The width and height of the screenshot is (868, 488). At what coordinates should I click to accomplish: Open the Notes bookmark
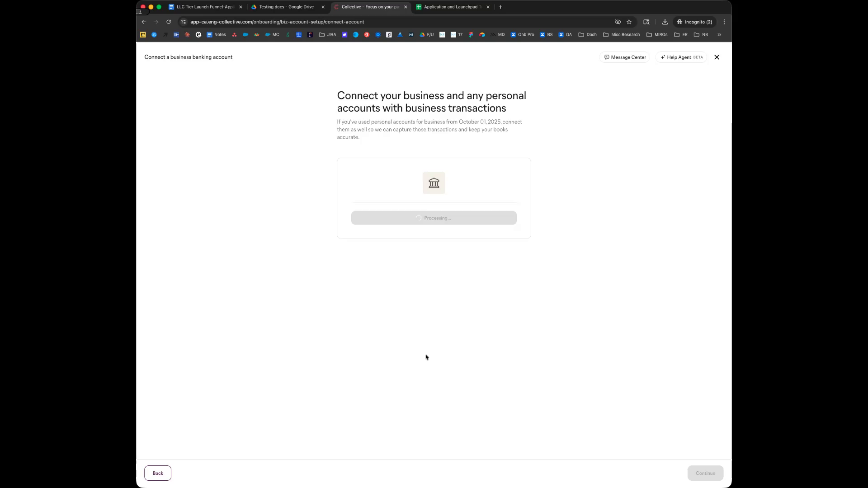pos(216,34)
